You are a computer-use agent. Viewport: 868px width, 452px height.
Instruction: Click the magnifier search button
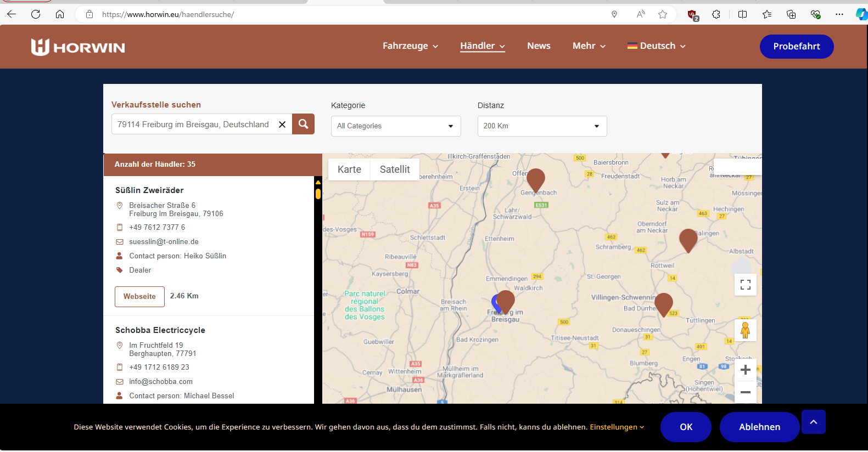tap(303, 124)
